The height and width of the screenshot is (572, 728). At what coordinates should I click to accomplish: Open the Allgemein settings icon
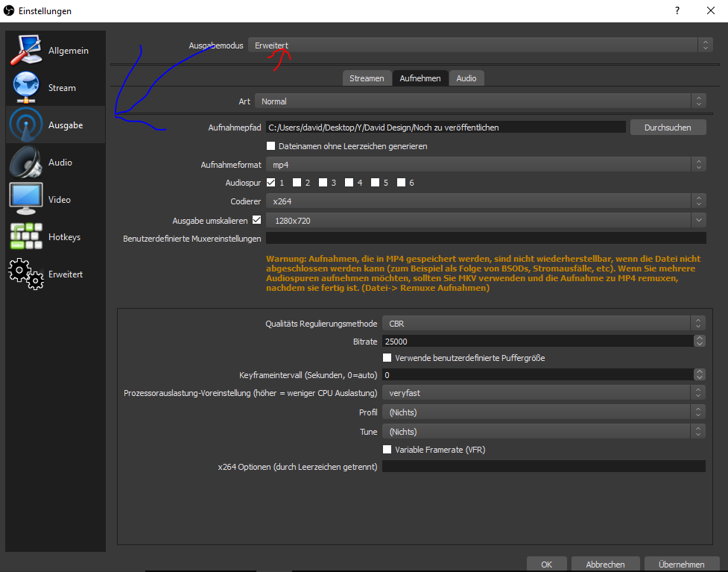coord(25,51)
